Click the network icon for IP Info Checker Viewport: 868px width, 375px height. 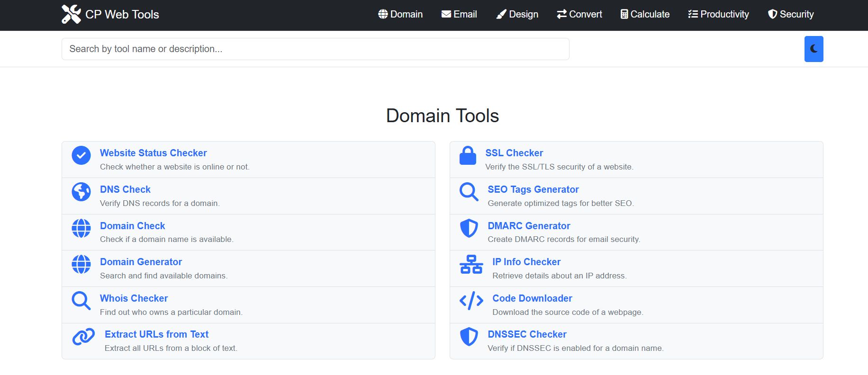(471, 264)
